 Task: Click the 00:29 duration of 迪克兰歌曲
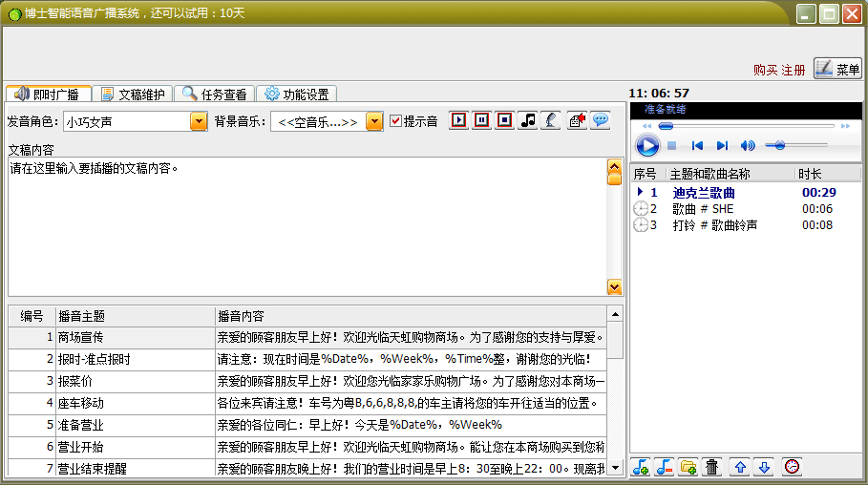(819, 193)
